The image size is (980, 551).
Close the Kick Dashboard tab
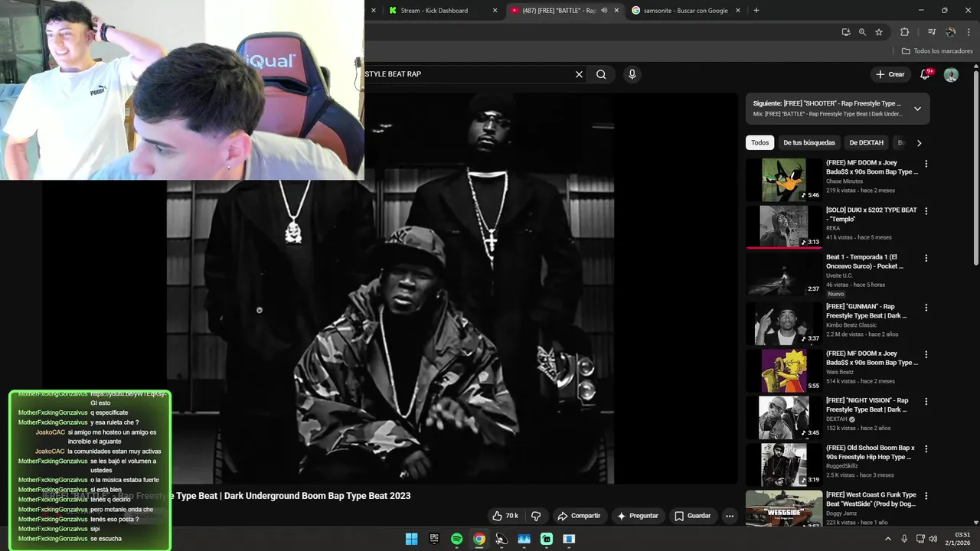(495, 11)
